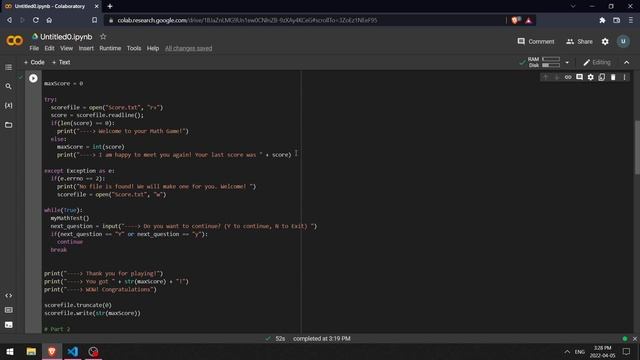Copy link to cell
This screenshot has width=640, height=360.
pos(568,77)
